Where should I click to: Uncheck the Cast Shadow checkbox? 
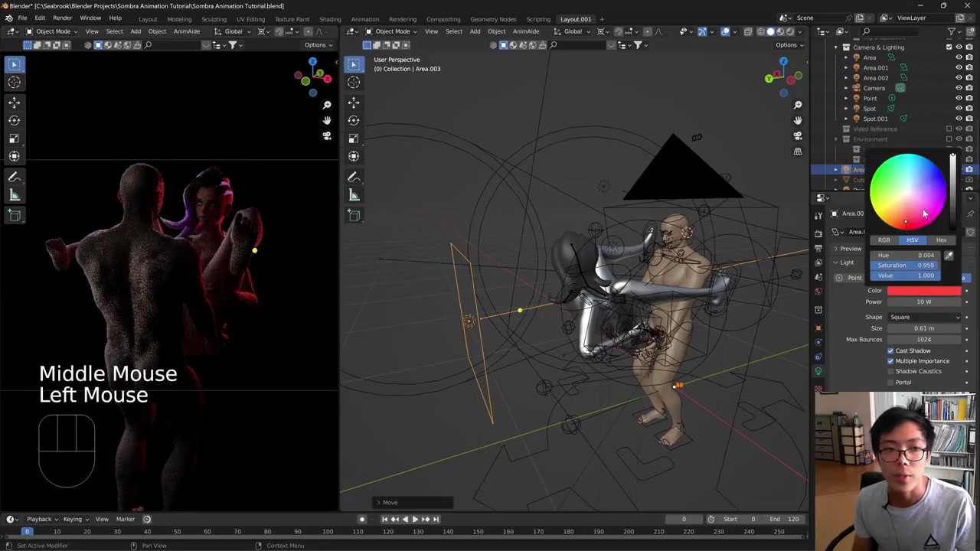pos(890,350)
